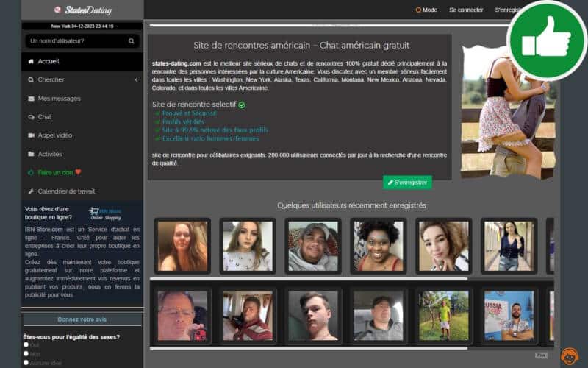This screenshot has height=368, width=588.
Task: Open Calendrier de travail in sidebar
Action: [x=82, y=191]
